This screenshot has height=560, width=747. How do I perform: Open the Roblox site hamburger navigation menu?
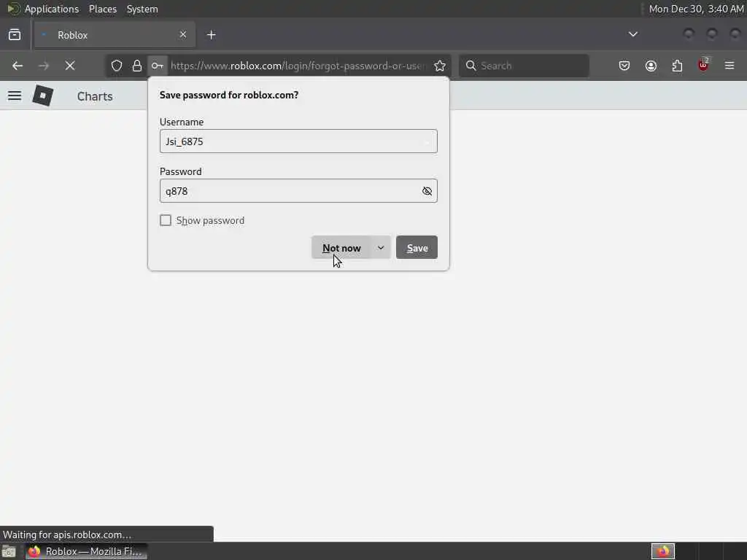click(x=15, y=96)
